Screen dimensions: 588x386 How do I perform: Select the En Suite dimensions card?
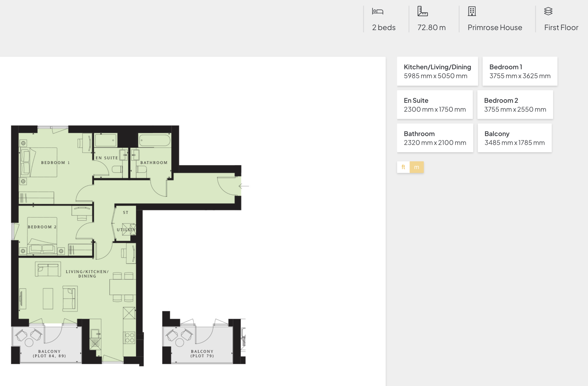click(435, 105)
